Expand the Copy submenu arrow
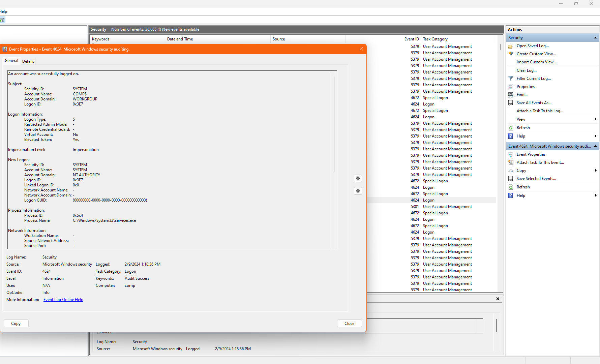Image resolution: width=600 pixels, height=364 pixels. (x=596, y=171)
